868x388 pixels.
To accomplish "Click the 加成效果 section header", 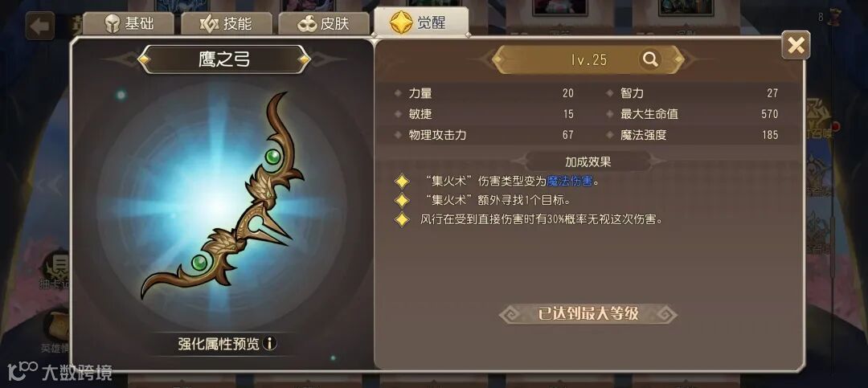I will 588,161.
